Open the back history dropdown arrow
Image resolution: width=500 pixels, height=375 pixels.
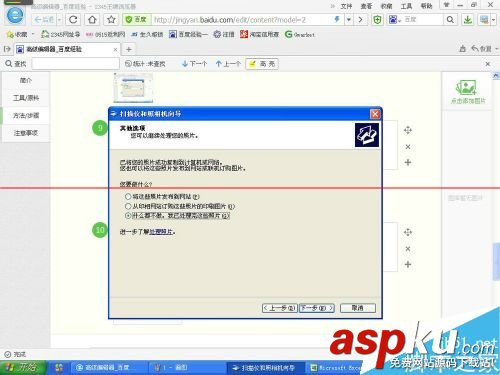[x=59, y=20]
